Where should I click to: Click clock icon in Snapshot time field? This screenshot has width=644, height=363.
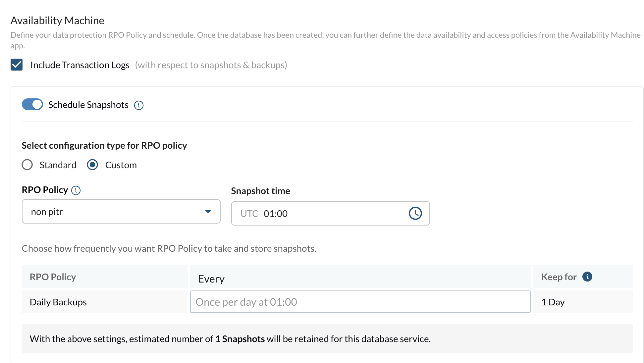(x=415, y=213)
